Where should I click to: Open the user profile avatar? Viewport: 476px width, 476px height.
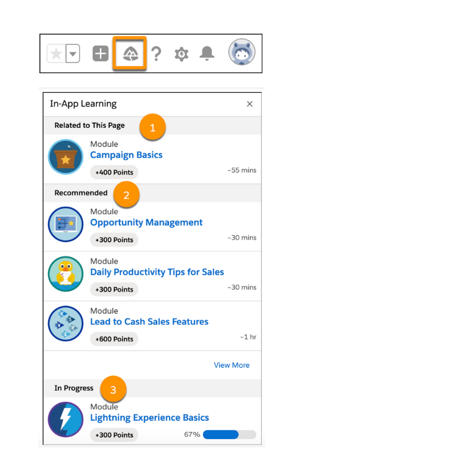pos(242,52)
